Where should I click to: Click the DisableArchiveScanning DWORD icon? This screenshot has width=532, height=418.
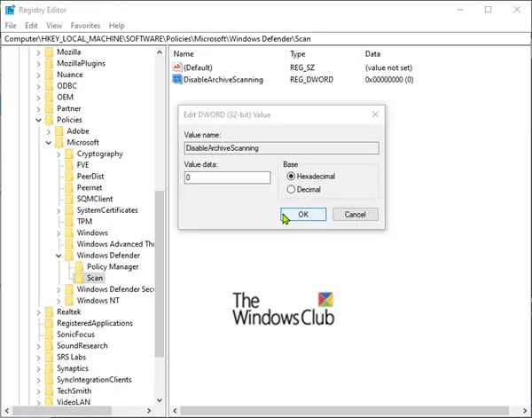[177, 80]
